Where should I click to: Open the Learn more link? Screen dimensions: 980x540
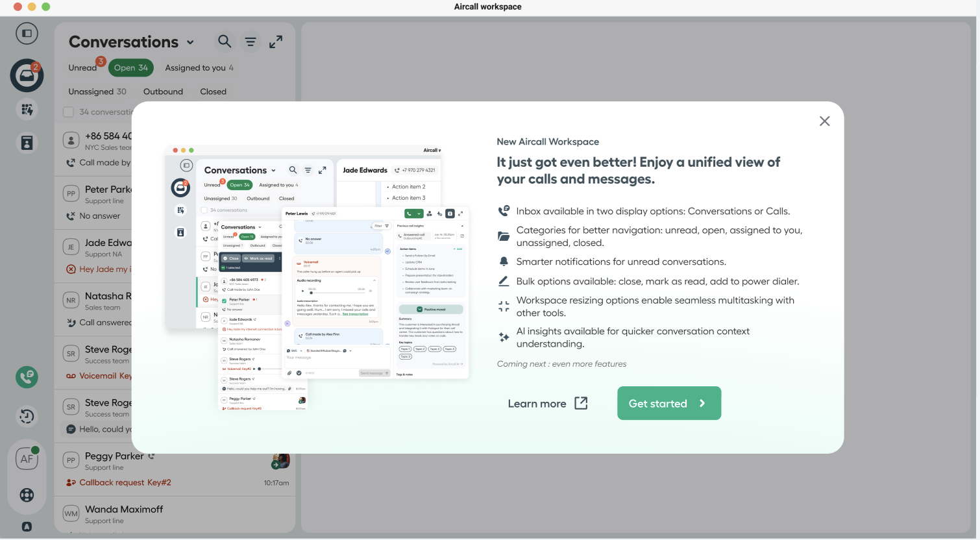pyautogui.click(x=548, y=403)
